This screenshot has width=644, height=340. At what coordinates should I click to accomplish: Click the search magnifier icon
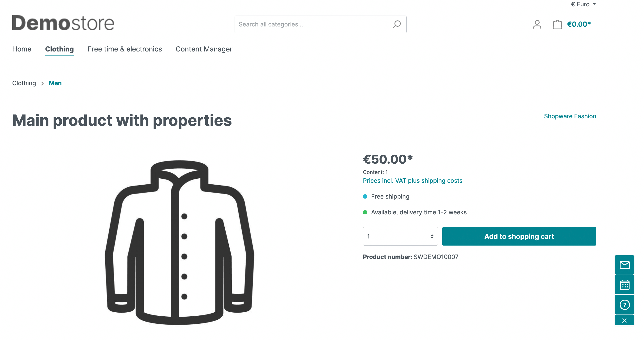396,24
